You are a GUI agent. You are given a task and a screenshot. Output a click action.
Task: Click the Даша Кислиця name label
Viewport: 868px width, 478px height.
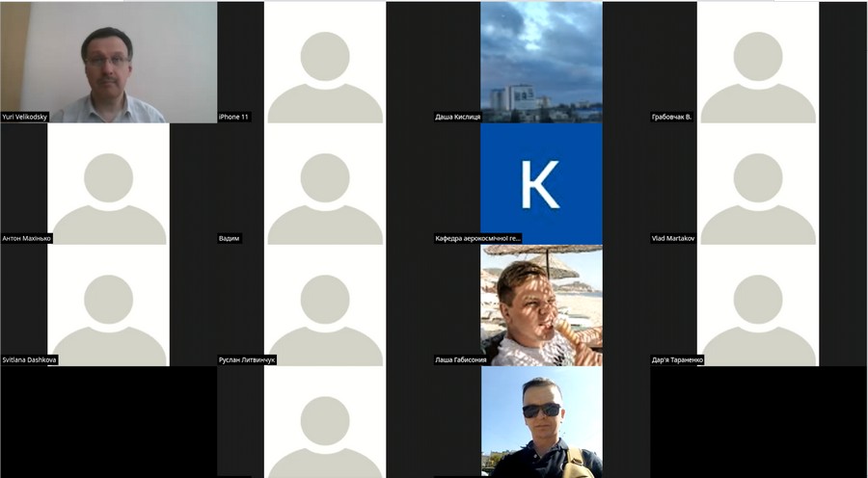click(x=457, y=117)
